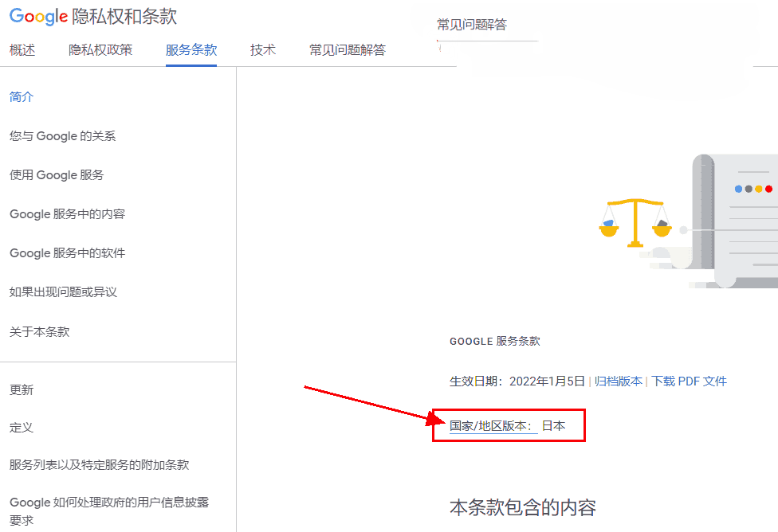
Task: Open the 技术 tab
Action: 263,50
